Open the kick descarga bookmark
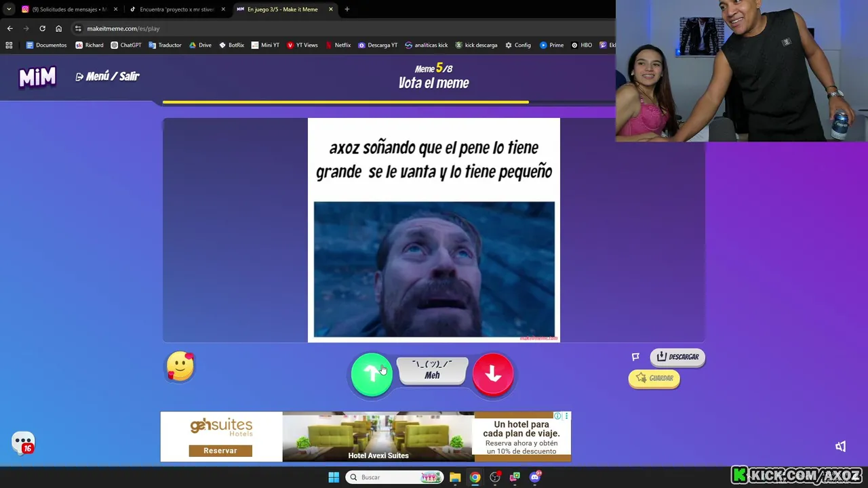Viewport: 868px width, 488px height. coord(476,45)
